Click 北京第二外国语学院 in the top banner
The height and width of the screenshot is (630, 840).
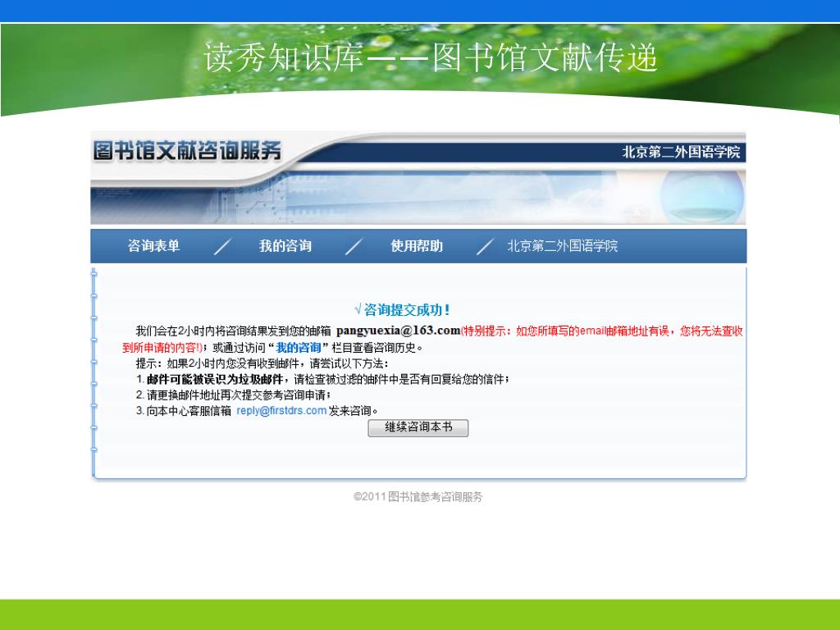pos(681,152)
